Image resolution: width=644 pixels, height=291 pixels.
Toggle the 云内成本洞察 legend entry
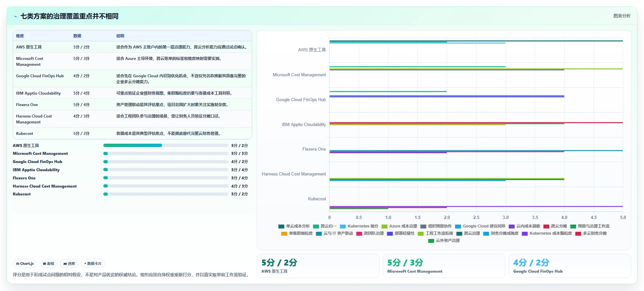524,226
